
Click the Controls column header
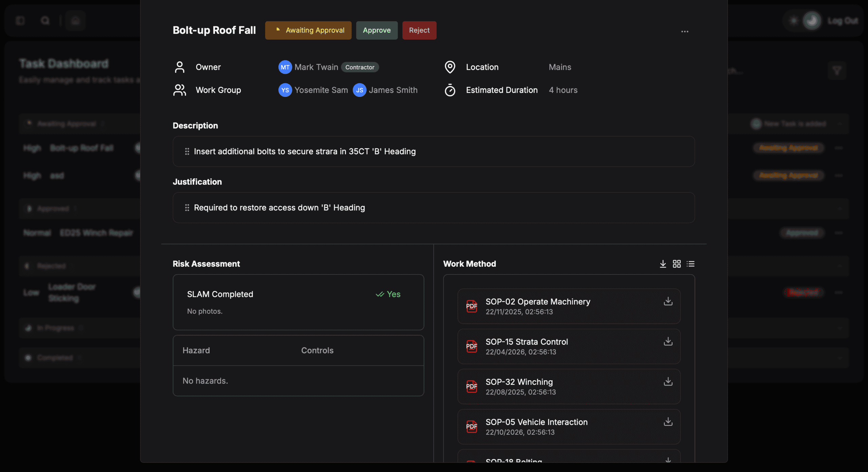[317, 350]
